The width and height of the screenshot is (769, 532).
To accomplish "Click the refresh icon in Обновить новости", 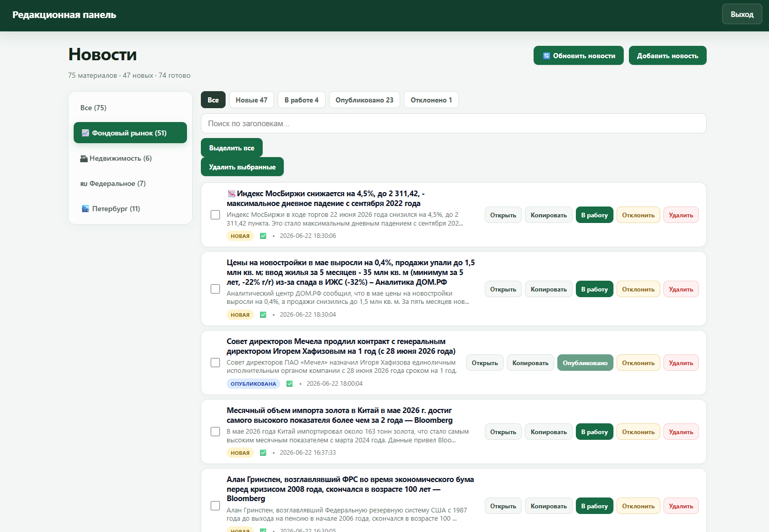I will coord(546,56).
